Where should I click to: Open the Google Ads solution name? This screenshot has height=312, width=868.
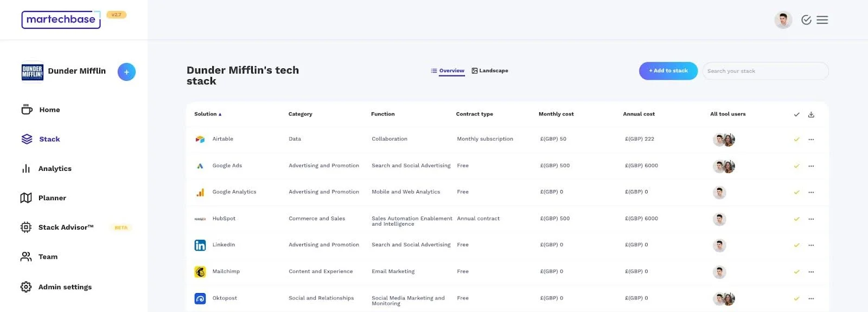[227, 165]
